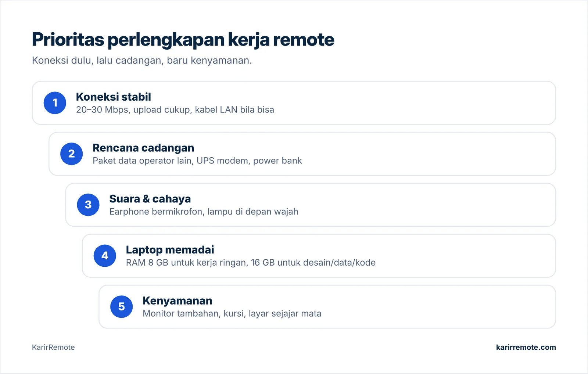
Task: Select the 'Laptop memadai' heading
Action: pyautogui.click(x=170, y=250)
